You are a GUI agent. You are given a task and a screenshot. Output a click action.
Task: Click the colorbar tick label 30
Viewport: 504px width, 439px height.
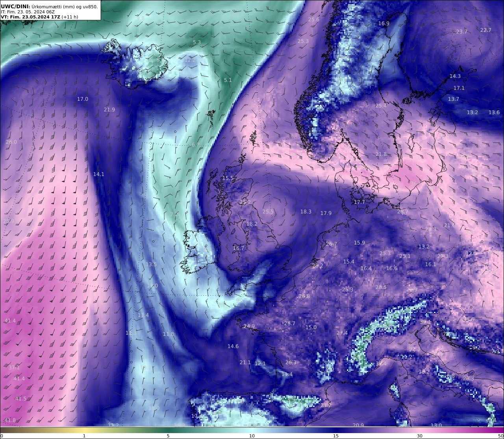pyautogui.click(x=420, y=436)
